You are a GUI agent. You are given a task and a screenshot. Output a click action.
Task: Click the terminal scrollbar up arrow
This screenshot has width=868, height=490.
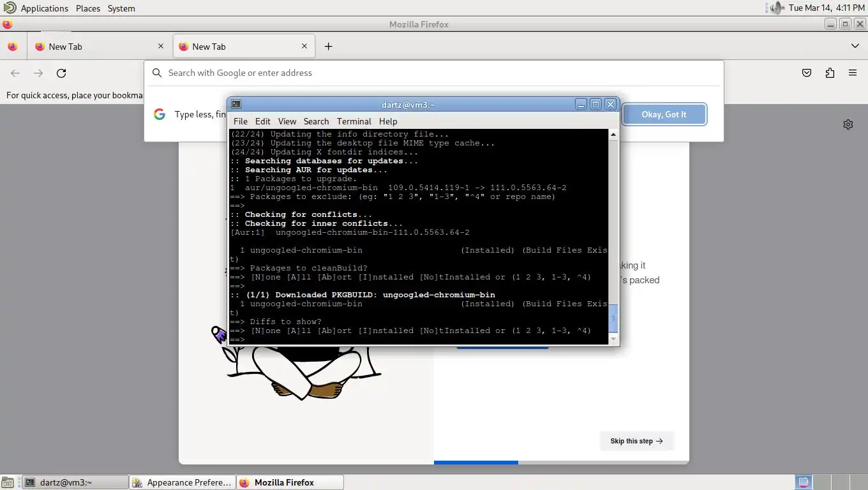pos(613,134)
